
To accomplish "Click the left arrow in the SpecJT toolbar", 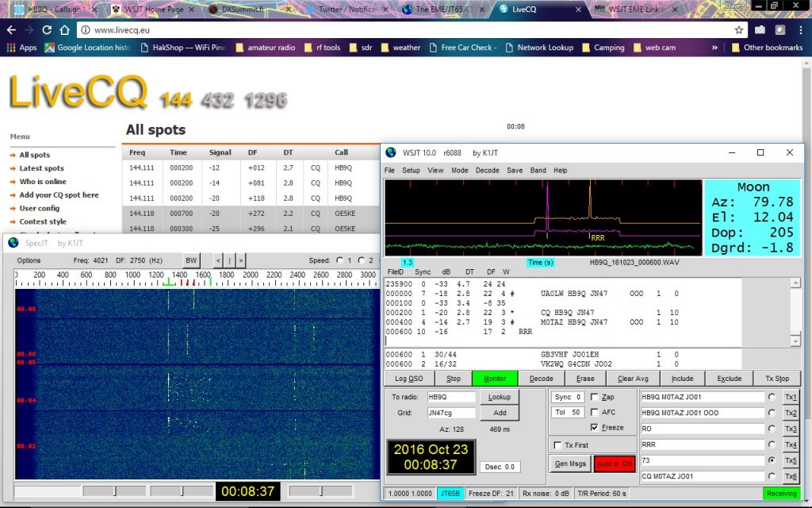I will (219, 260).
